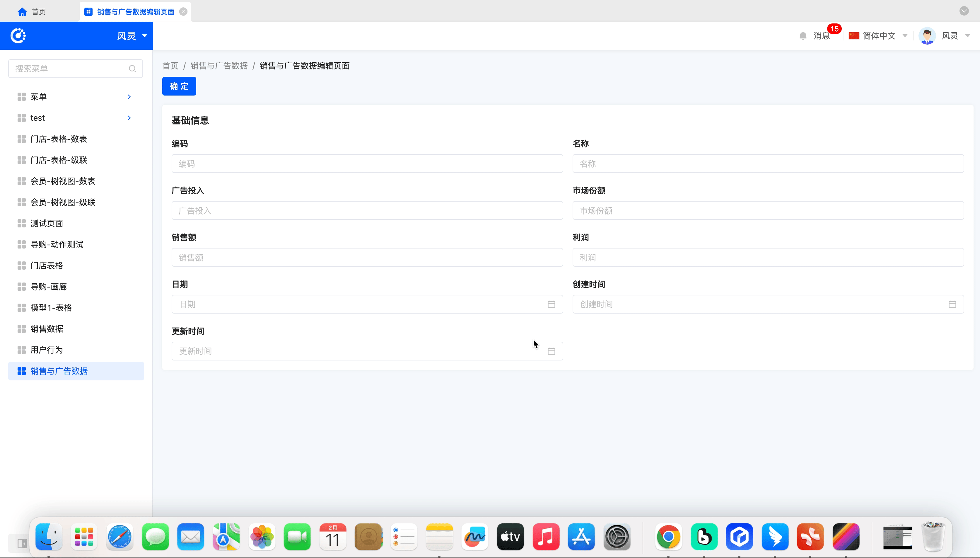Select 销售数据 in the sidebar menu

coord(47,329)
